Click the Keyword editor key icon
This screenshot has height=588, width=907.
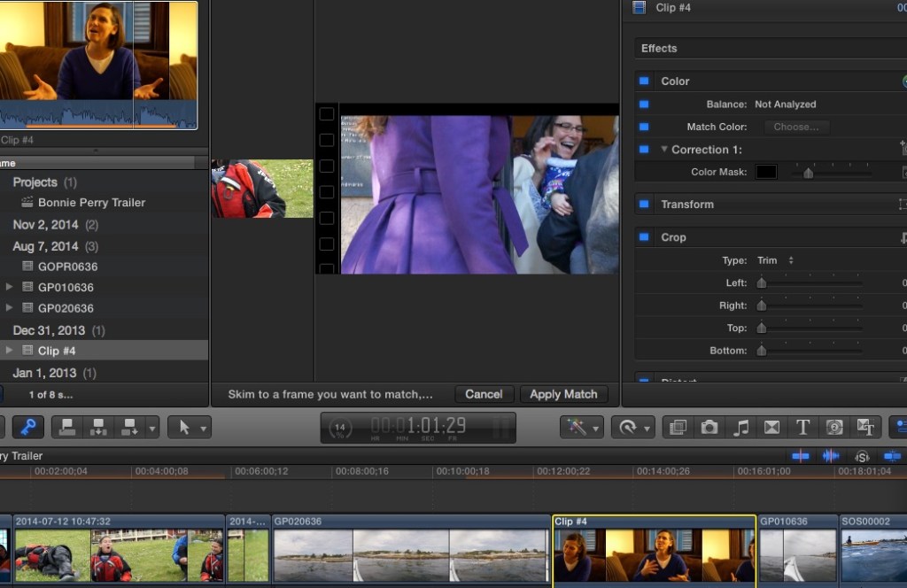27,428
